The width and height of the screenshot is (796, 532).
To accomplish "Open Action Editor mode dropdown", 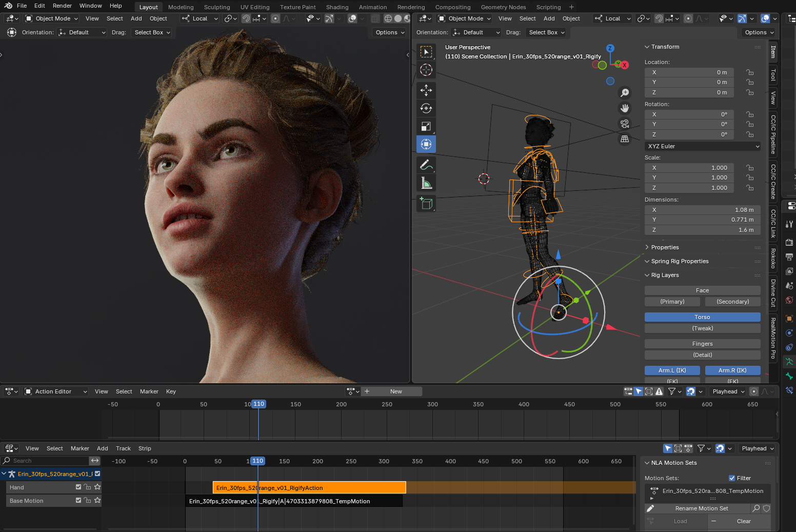I will coord(56,391).
